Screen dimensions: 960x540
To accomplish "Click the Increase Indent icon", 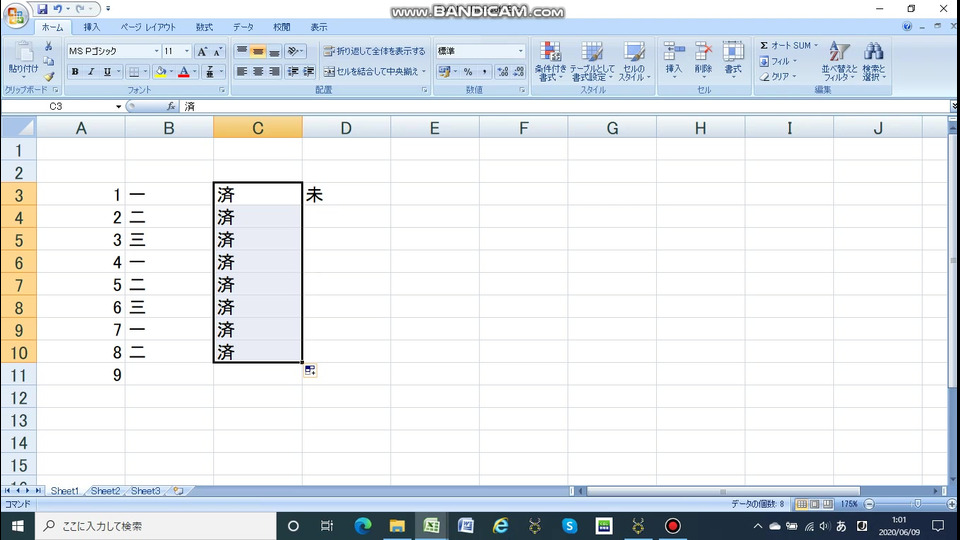I will tap(309, 72).
